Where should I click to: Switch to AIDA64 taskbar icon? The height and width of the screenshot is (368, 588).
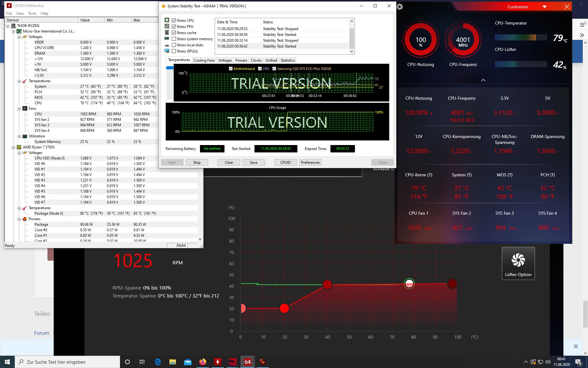tap(247, 362)
